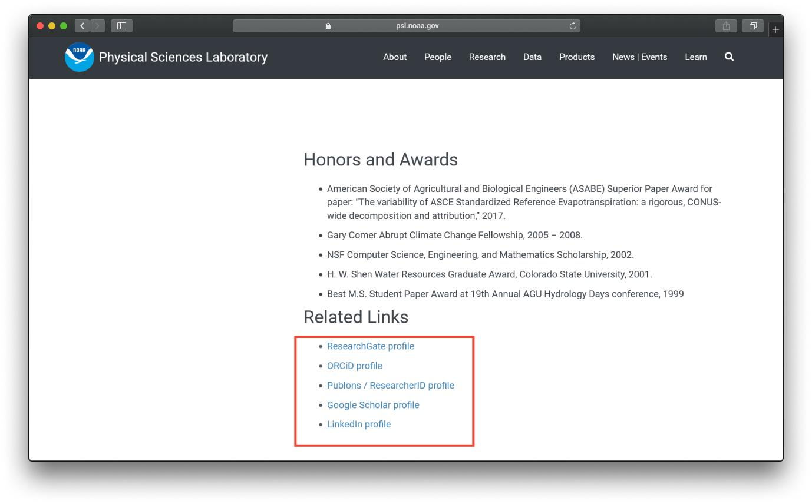The image size is (812, 504).
Task: Open the LinkedIn profile link
Action: pyautogui.click(x=359, y=425)
